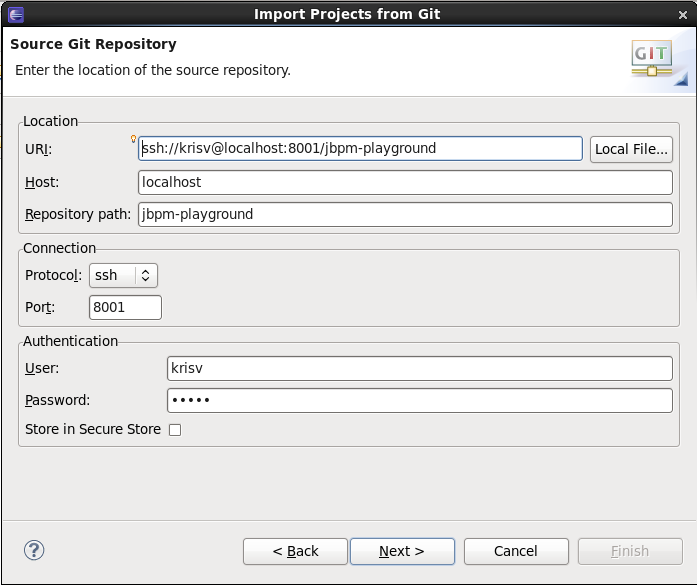Open the Eclipse window menu icon

15,14
